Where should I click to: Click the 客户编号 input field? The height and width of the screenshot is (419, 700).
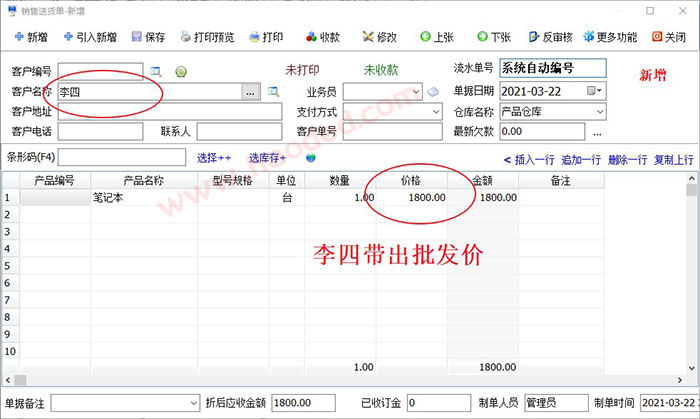click(100, 71)
